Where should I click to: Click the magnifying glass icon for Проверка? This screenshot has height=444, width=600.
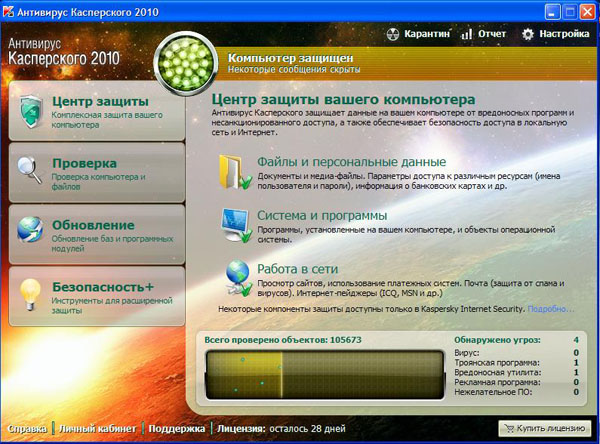[29, 170]
